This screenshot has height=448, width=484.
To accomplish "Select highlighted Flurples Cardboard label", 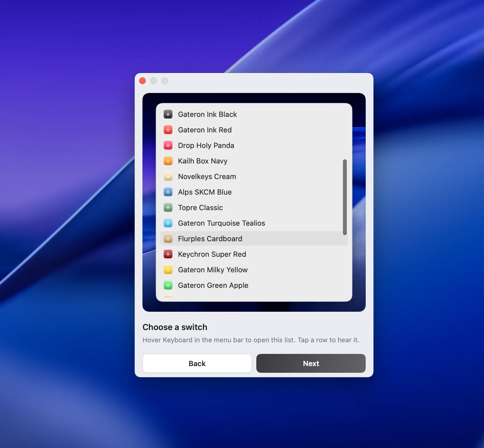I will [x=210, y=239].
